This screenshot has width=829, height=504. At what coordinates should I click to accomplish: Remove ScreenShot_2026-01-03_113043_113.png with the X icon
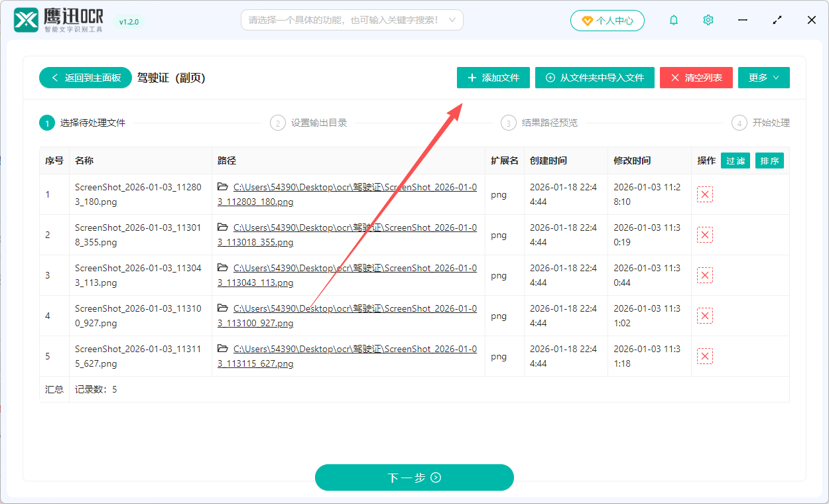click(704, 275)
